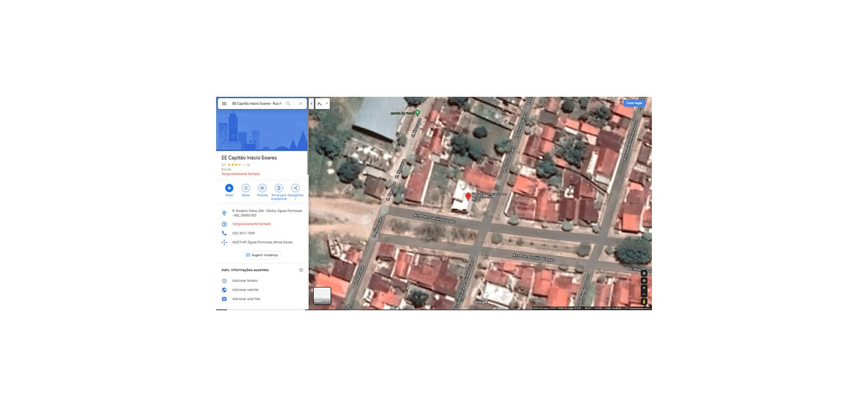Click the Fazer login button
Image resolution: width=868 pixels, height=407 pixels.
(634, 103)
